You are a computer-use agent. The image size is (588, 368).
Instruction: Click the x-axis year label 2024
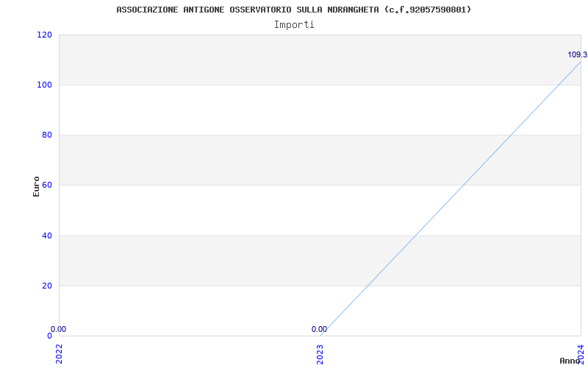coord(581,354)
